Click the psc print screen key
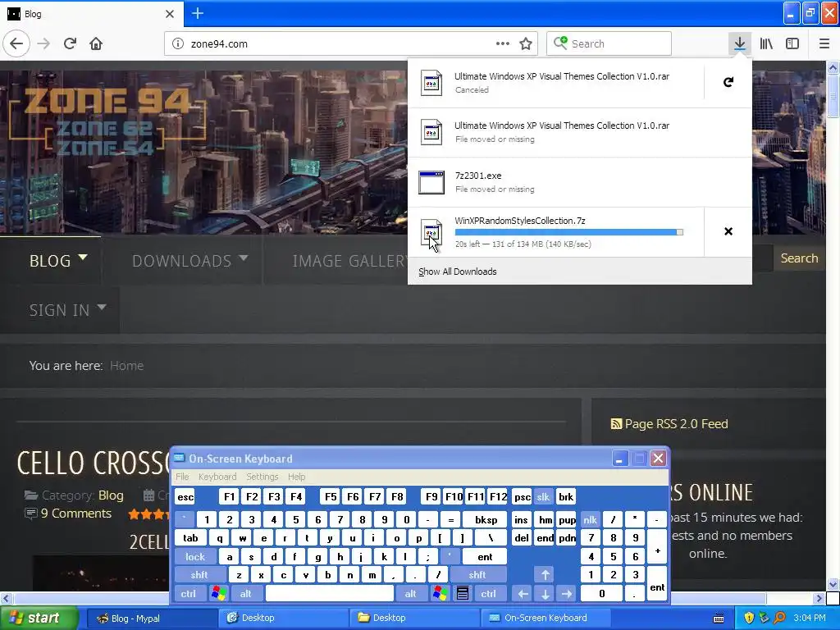840x630 pixels. click(523, 496)
